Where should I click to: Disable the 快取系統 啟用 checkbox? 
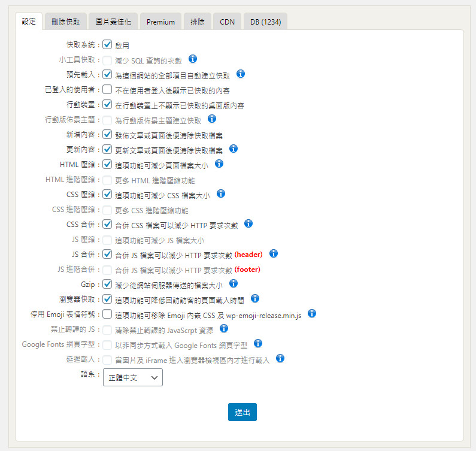click(x=107, y=45)
